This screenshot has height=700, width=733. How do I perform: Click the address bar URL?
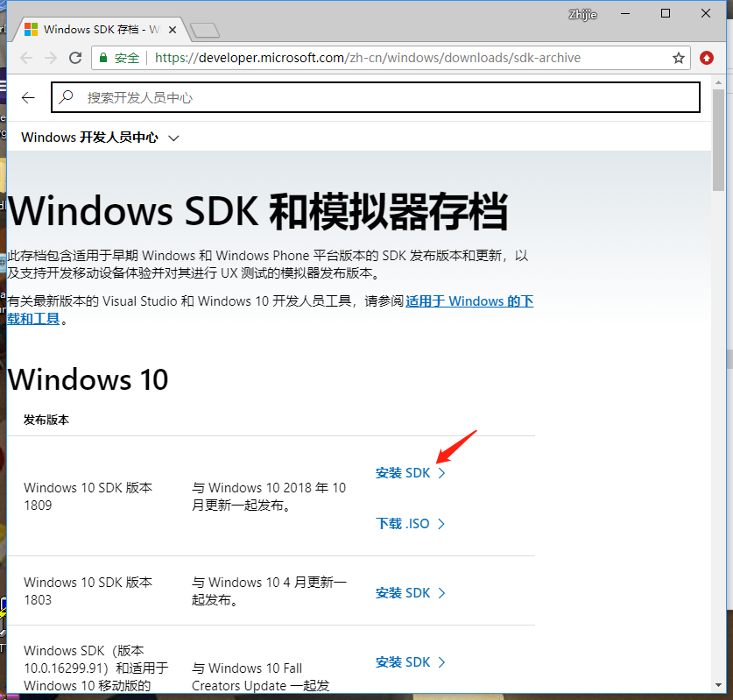368,58
